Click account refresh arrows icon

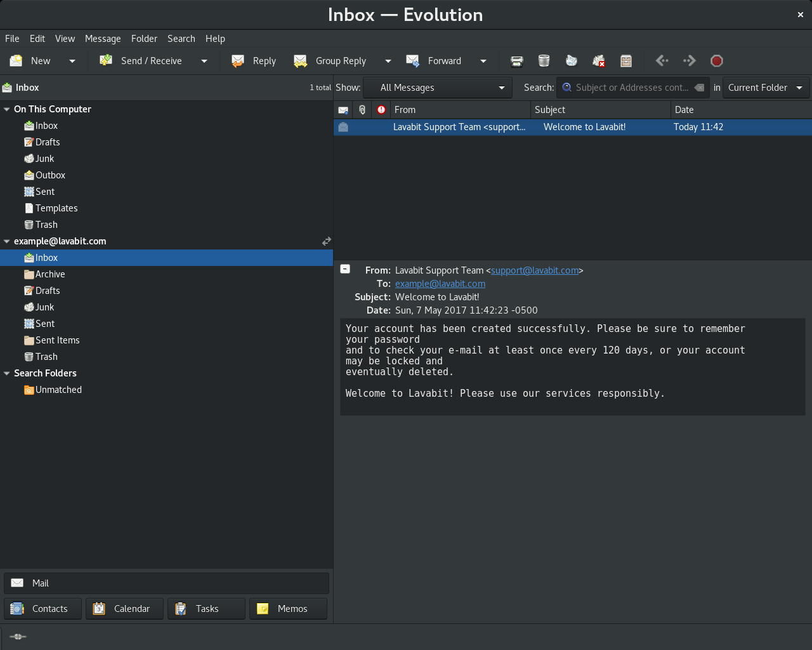[x=326, y=241]
